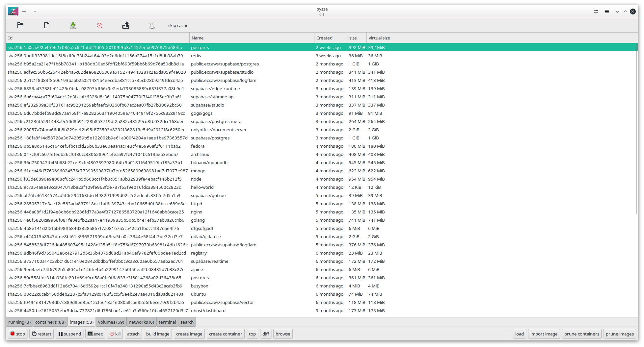Click the new file toolbar icon
The image size is (644, 347).
point(47,25)
